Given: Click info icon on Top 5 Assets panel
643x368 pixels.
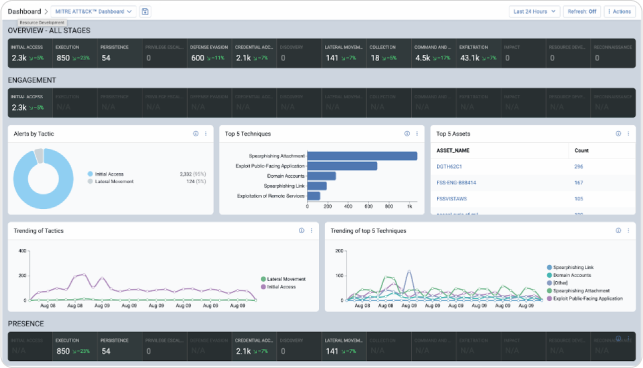Looking at the screenshot, I should point(618,134).
